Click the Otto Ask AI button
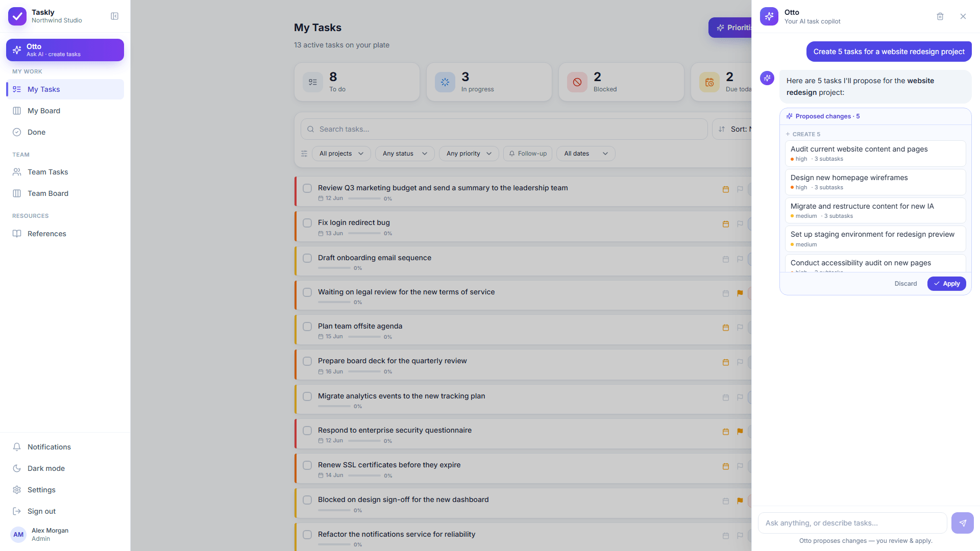The width and height of the screenshot is (980, 551). (x=65, y=50)
